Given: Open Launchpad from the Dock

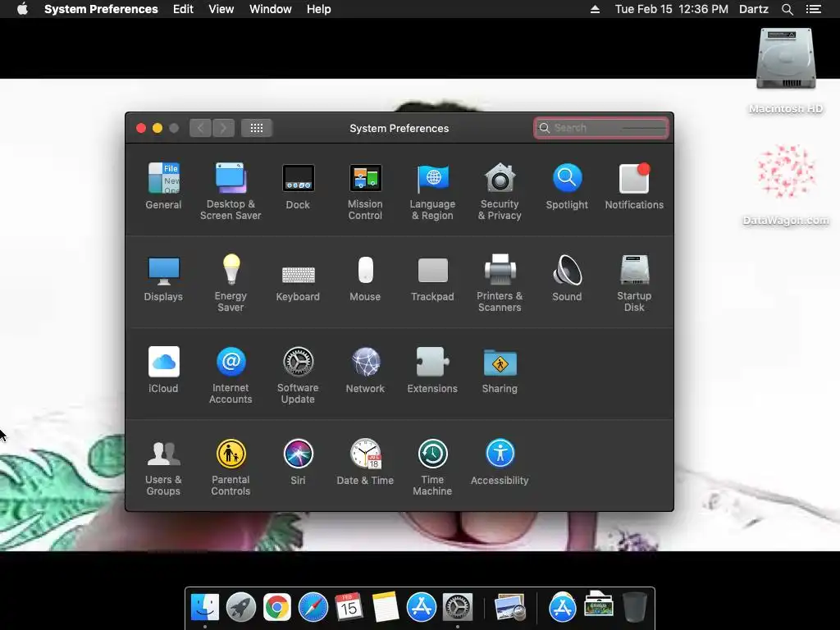Looking at the screenshot, I should point(241,608).
